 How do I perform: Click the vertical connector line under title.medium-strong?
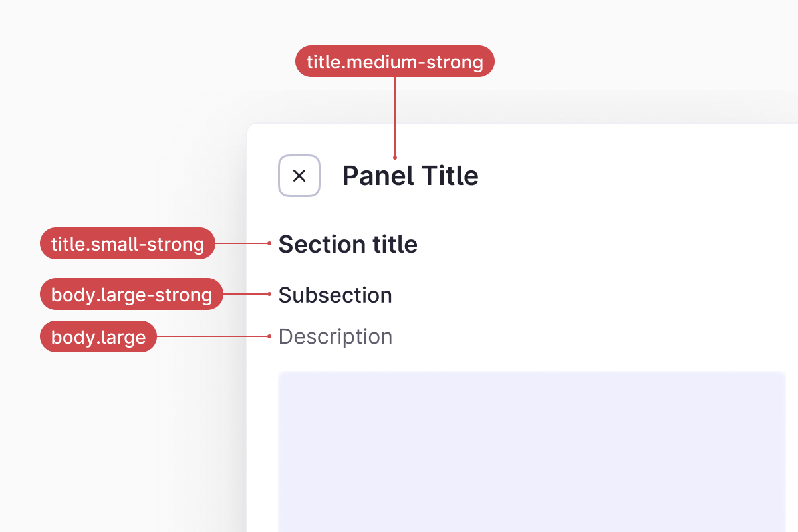395,116
